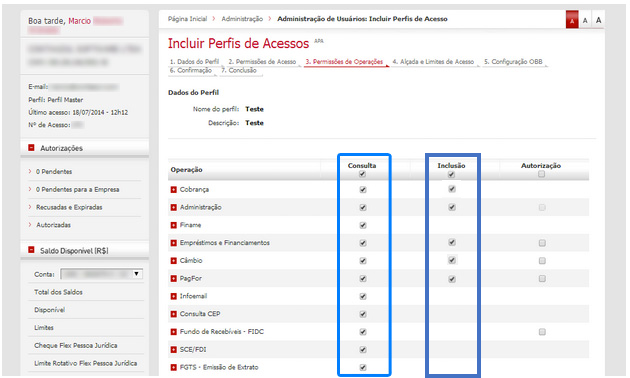Expand FGTS - Emissão de Extrato icon
The width and height of the screenshot is (630, 378).
click(x=174, y=368)
